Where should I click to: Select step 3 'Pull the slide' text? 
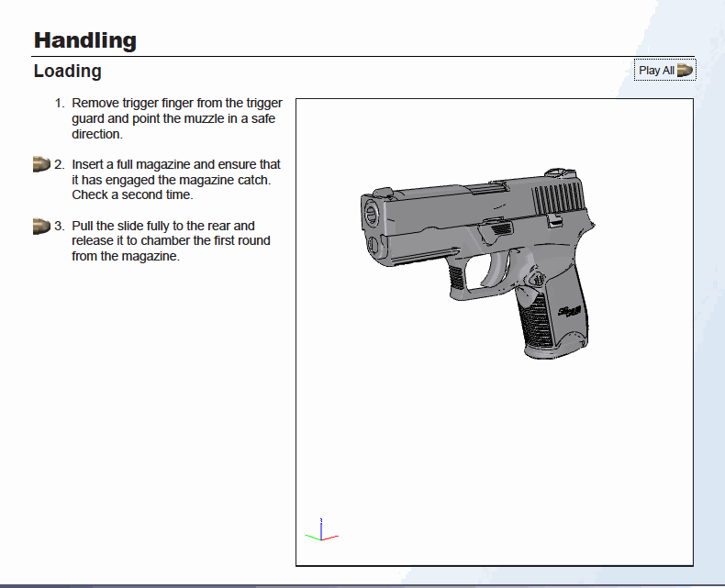(x=171, y=240)
